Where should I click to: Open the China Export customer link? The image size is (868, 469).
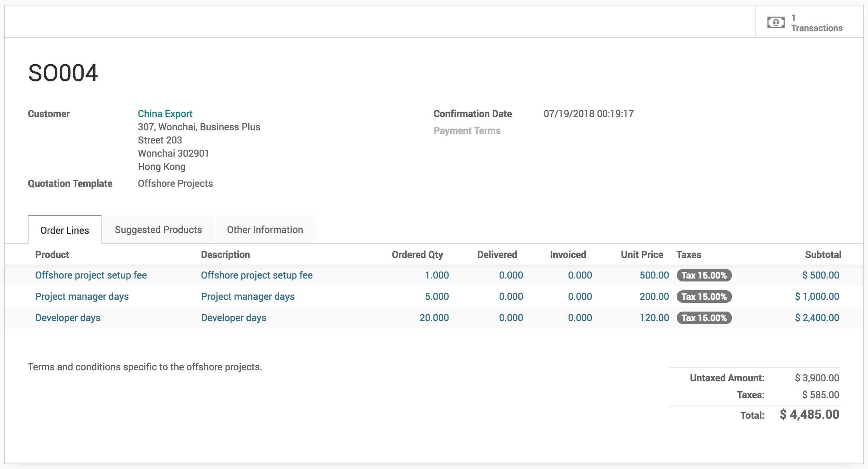[165, 114]
